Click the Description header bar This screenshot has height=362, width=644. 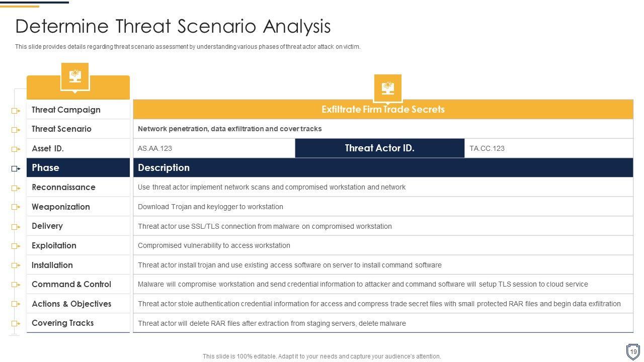click(x=383, y=168)
